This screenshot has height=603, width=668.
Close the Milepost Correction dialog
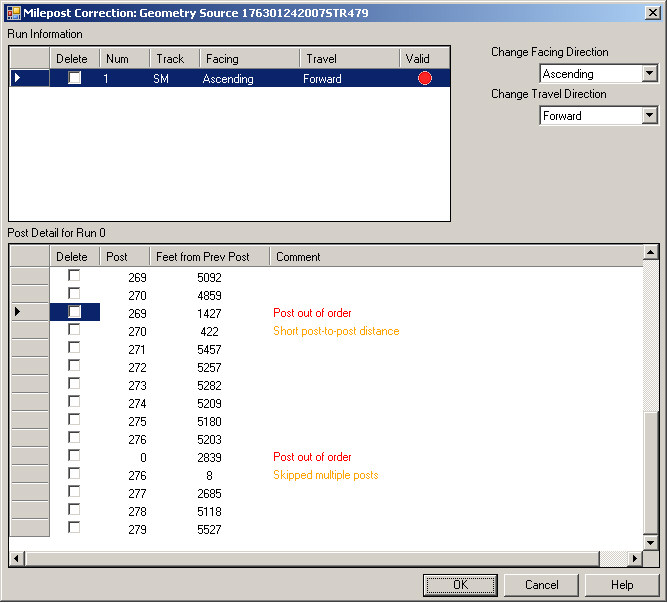652,12
